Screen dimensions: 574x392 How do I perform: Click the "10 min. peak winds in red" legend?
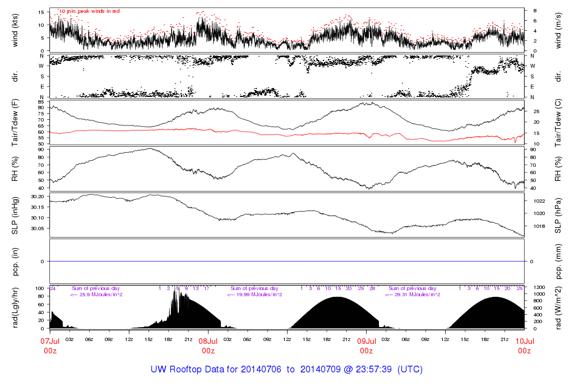coord(89,11)
